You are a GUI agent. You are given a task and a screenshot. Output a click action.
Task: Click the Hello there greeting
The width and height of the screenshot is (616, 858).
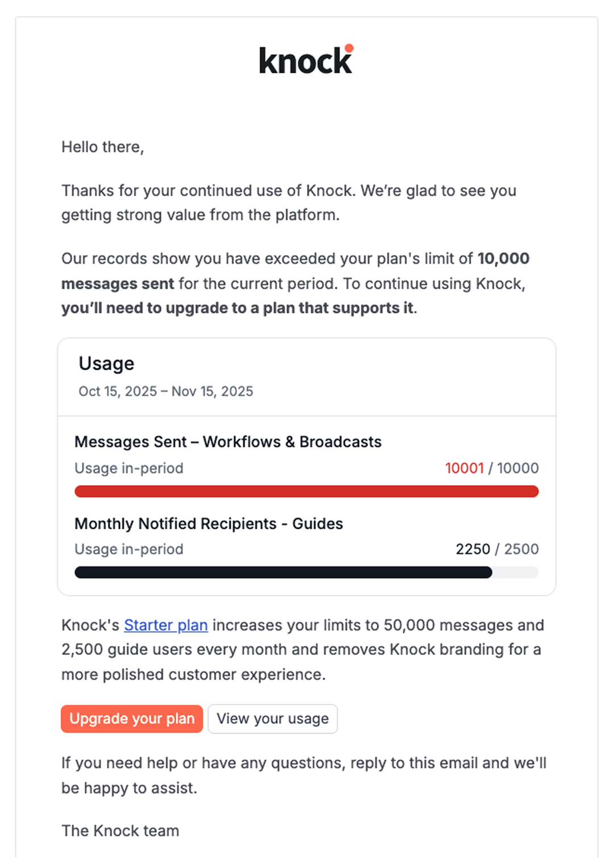[x=103, y=146]
